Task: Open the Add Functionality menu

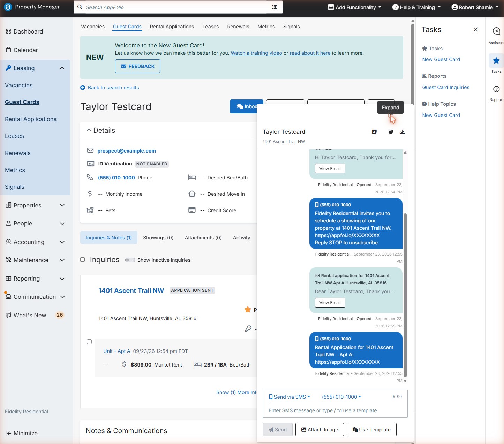Action: (x=354, y=7)
